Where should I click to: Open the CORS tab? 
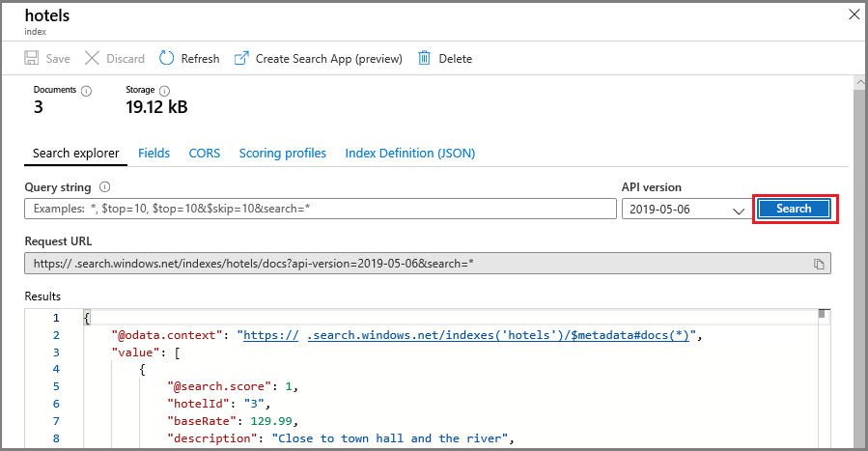pos(204,153)
